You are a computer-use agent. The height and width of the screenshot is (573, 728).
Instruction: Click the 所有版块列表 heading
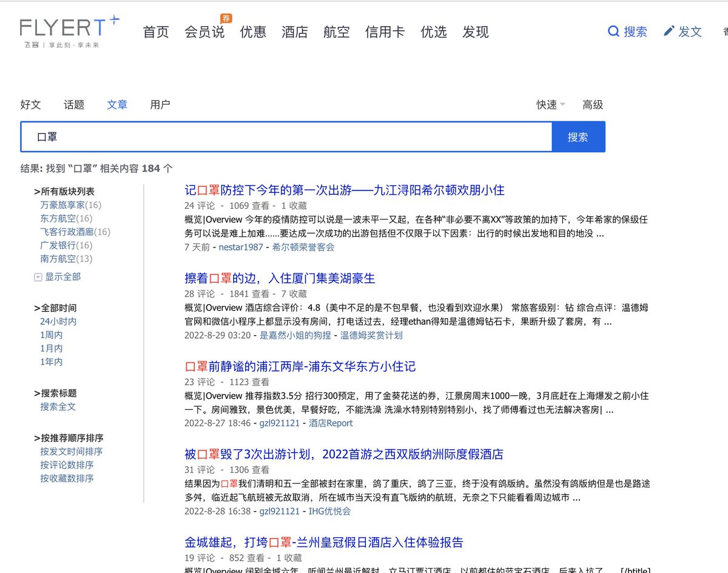(x=64, y=191)
